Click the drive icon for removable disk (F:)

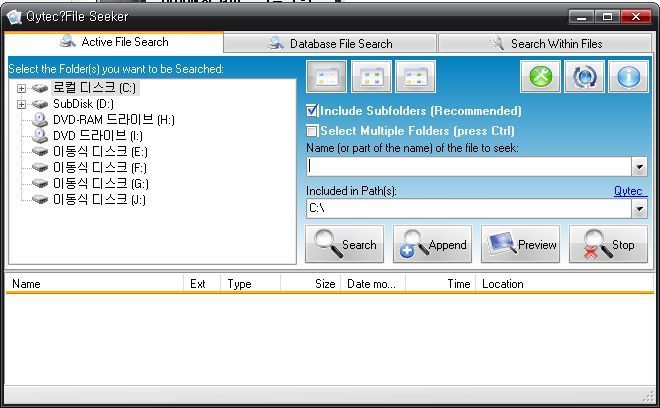[x=40, y=168]
